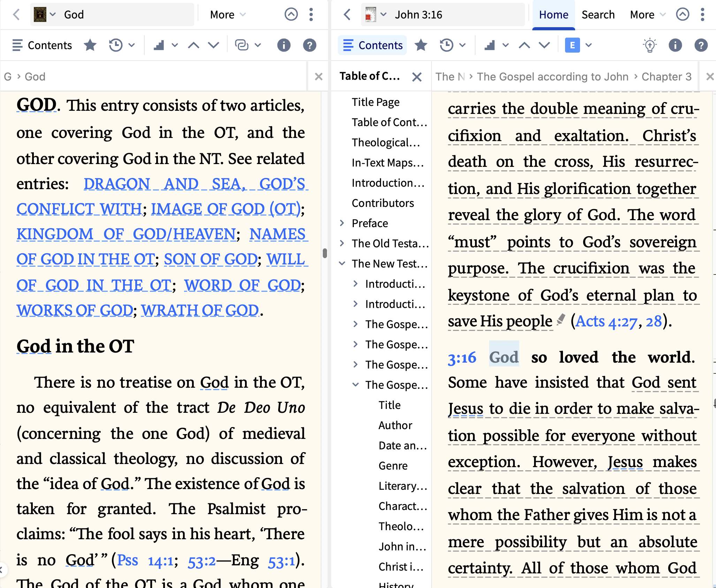Click Chapter 3 in the breadcrumb
The width and height of the screenshot is (716, 588).
(x=667, y=77)
